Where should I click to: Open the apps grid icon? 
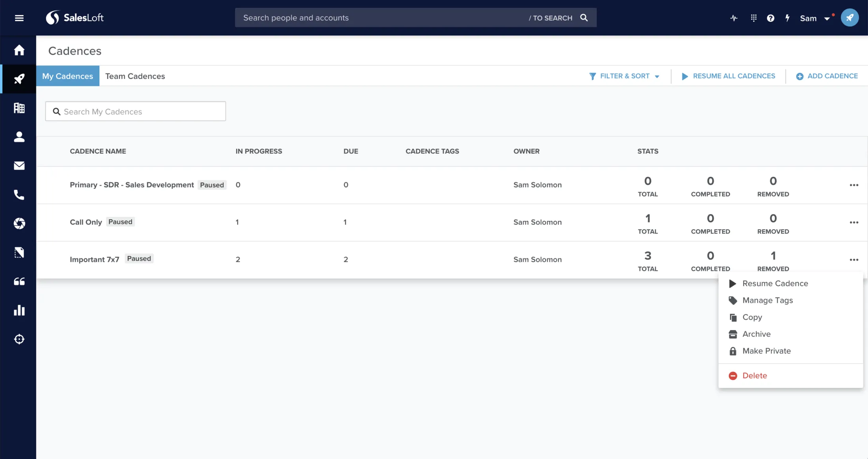click(x=753, y=18)
